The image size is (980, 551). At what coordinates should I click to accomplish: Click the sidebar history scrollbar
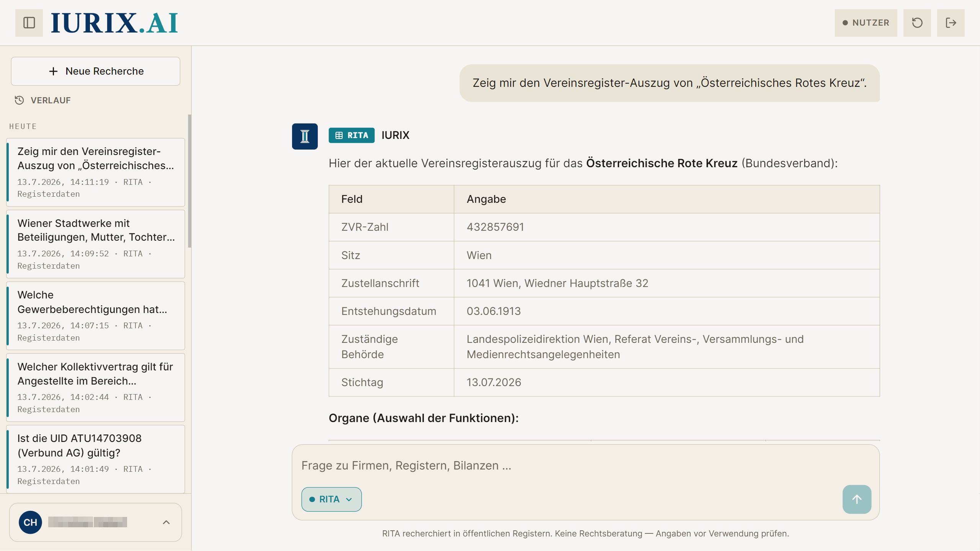point(189,181)
